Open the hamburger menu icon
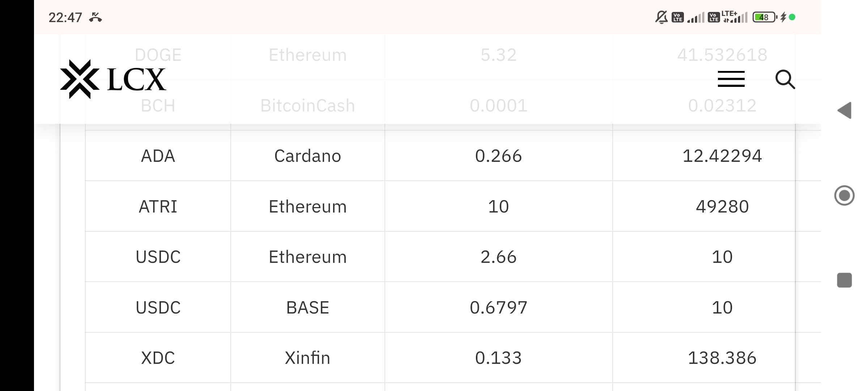 [x=731, y=79]
